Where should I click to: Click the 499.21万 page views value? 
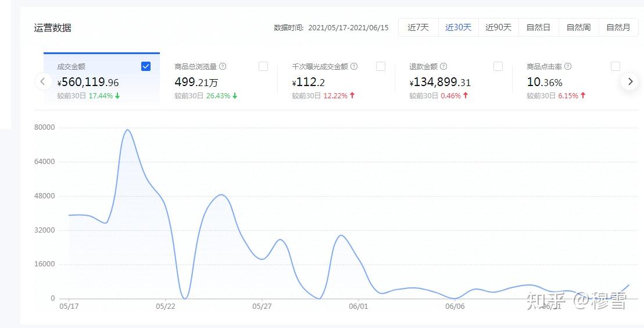[x=196, y=82]
